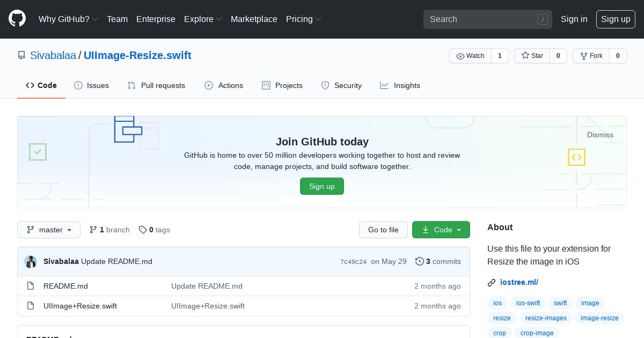
Task: Click the green Sign up banner button
Action: 322,186
